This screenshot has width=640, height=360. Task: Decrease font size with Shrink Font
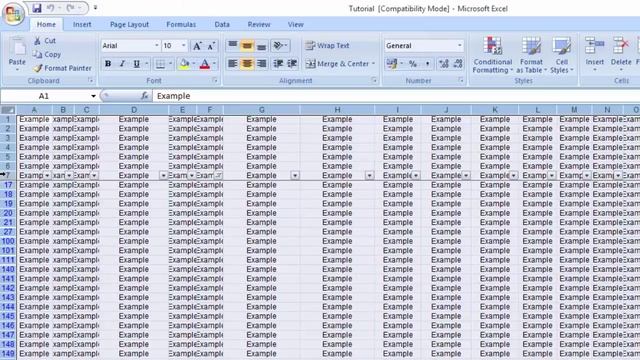(211, 46)
